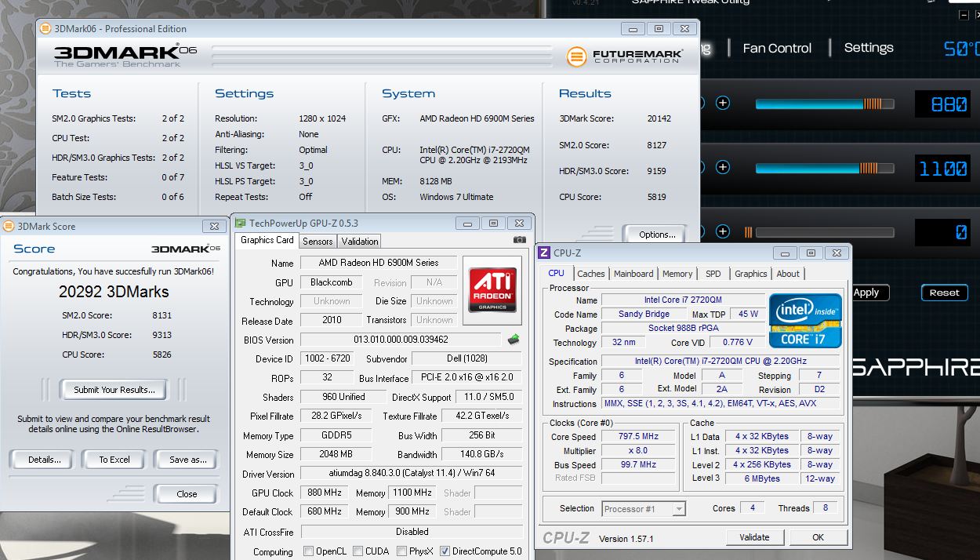Click the 880 value display field
This screenshot has height=560, width=980.
click(944, 104)
